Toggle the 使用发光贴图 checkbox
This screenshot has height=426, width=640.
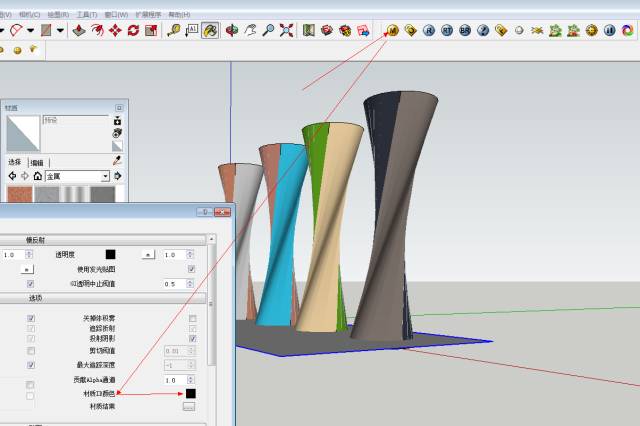pos(192,269)
